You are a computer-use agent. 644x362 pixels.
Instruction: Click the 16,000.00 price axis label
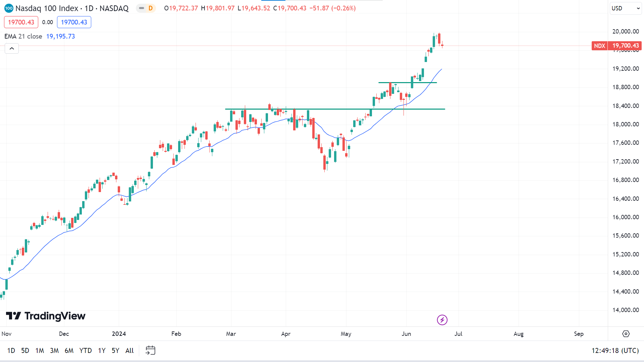(x=626, y=217)
